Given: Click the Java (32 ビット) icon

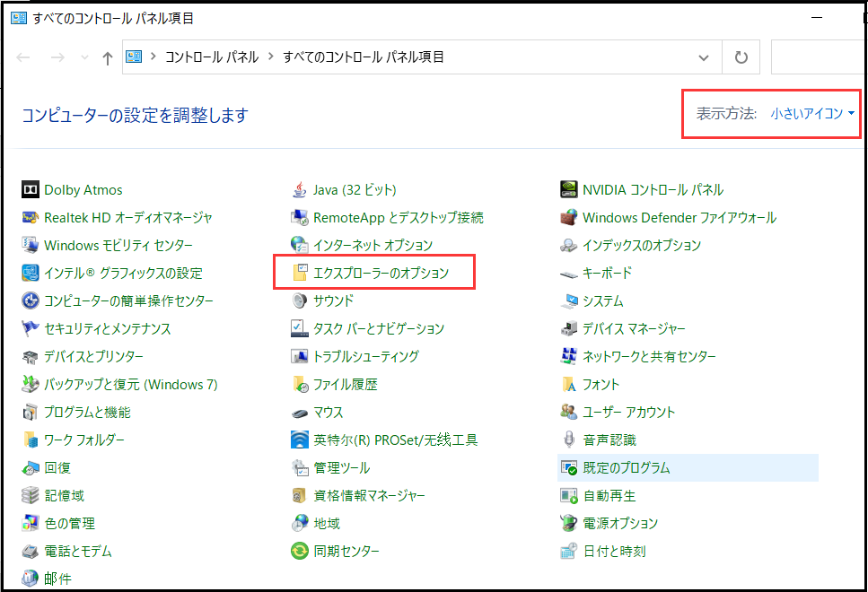Looking at the screenshot, I should pos(300,190).
